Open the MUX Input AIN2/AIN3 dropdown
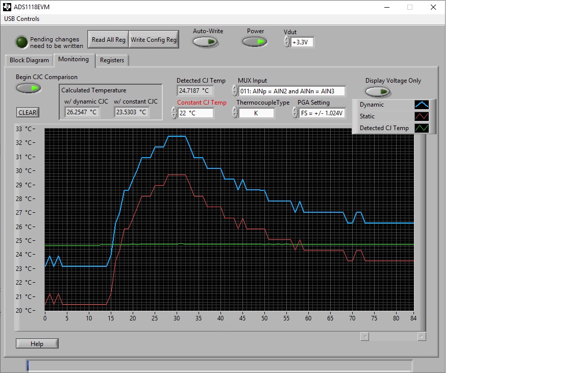588x373 pixels. coord(292,91)
